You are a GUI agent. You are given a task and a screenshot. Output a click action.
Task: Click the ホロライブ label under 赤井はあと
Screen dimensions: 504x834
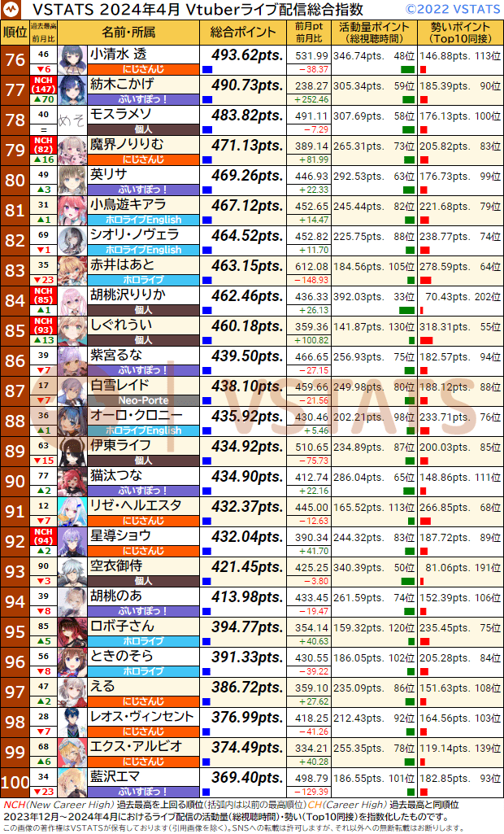(x=143, y=280)
